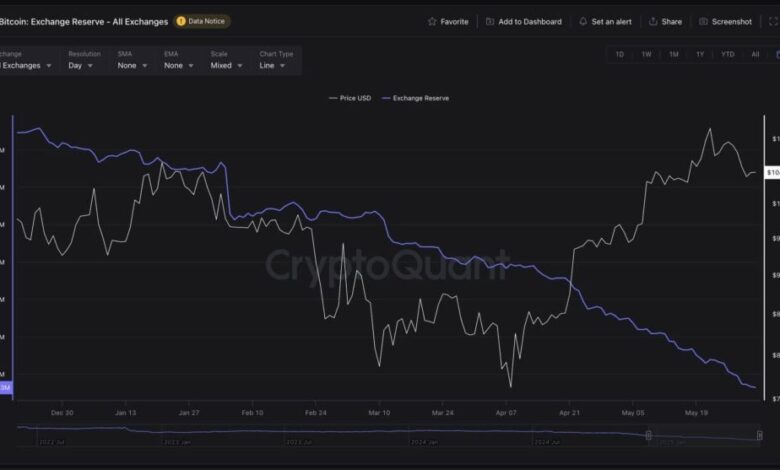Select the 1D time range
The height and width of the screenshot is (470, 780).
[619, 54]
